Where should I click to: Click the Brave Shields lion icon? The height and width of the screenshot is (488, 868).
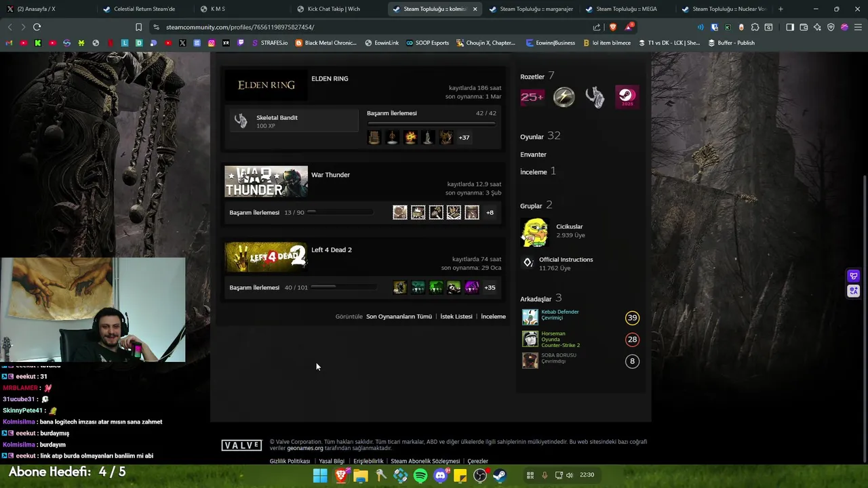point(613,27)
